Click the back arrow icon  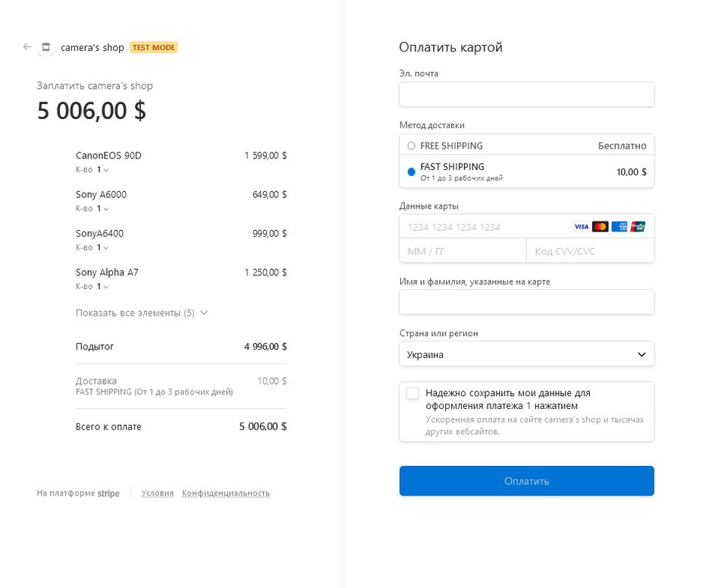click(27, 46)
